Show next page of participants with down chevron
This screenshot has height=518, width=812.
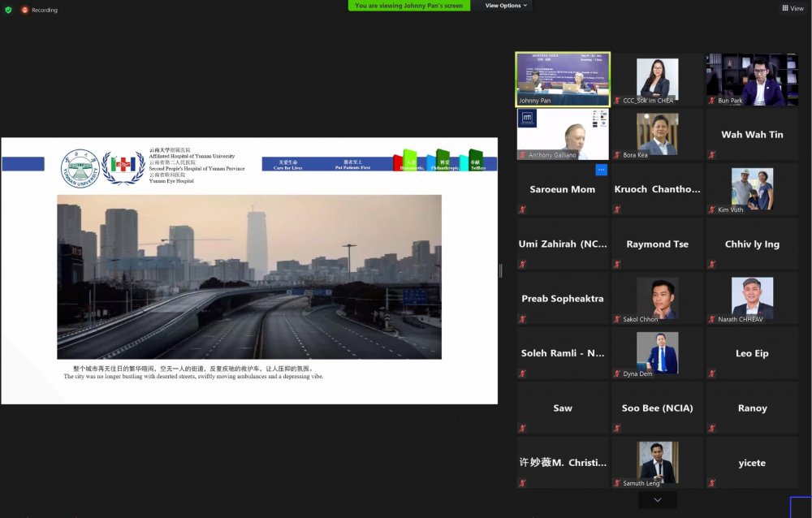coord(657,499)
